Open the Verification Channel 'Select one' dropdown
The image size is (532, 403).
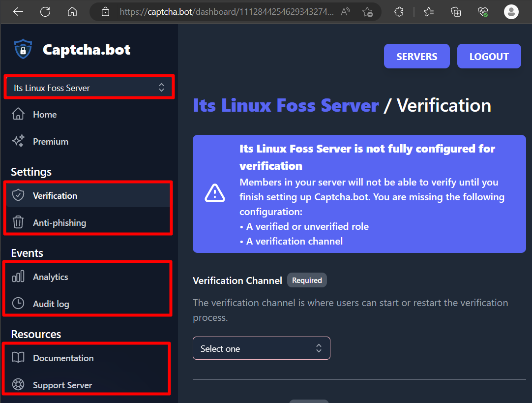pos(261,348)
